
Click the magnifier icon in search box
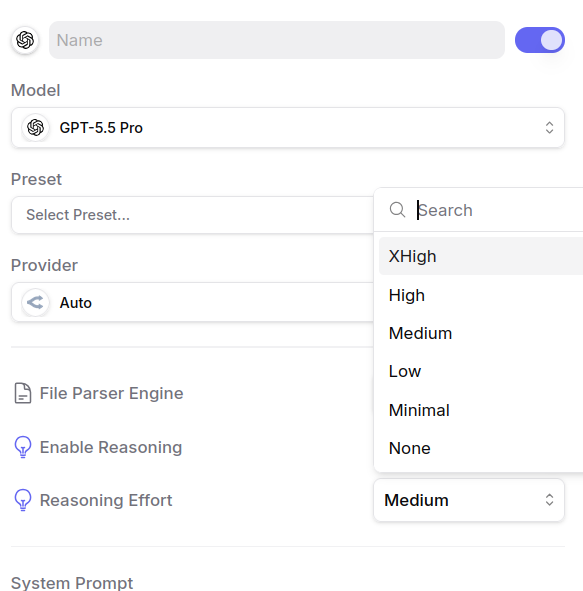[397, 210]
